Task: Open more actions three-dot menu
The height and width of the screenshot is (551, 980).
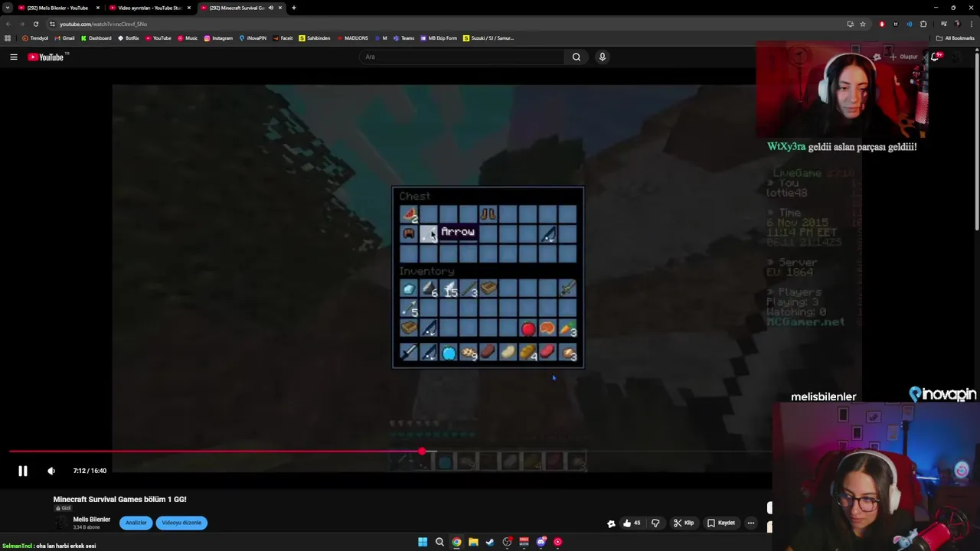Action: (751, 523)
